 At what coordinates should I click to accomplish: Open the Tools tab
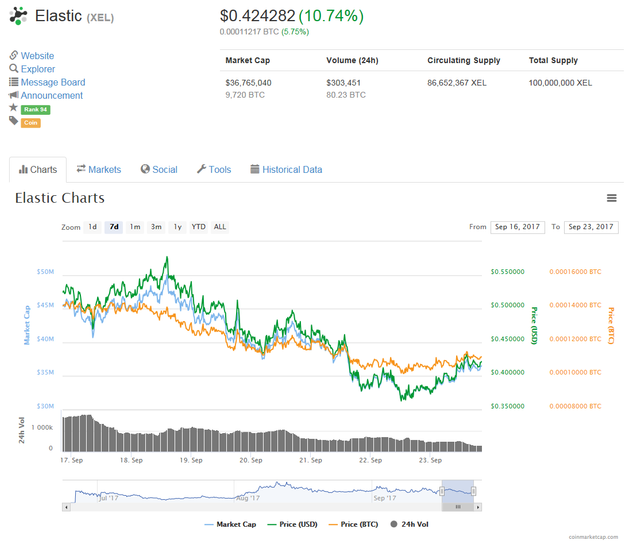[x=214, y=169]
